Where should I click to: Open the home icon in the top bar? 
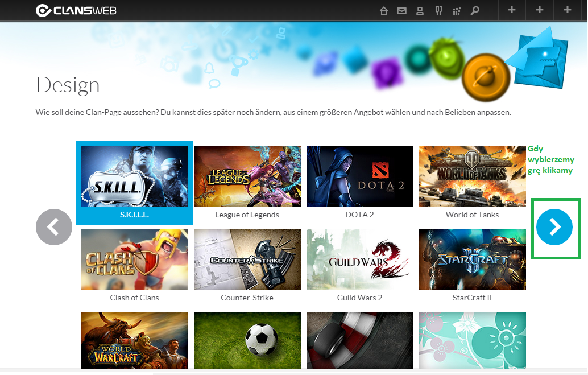(383, 11)
